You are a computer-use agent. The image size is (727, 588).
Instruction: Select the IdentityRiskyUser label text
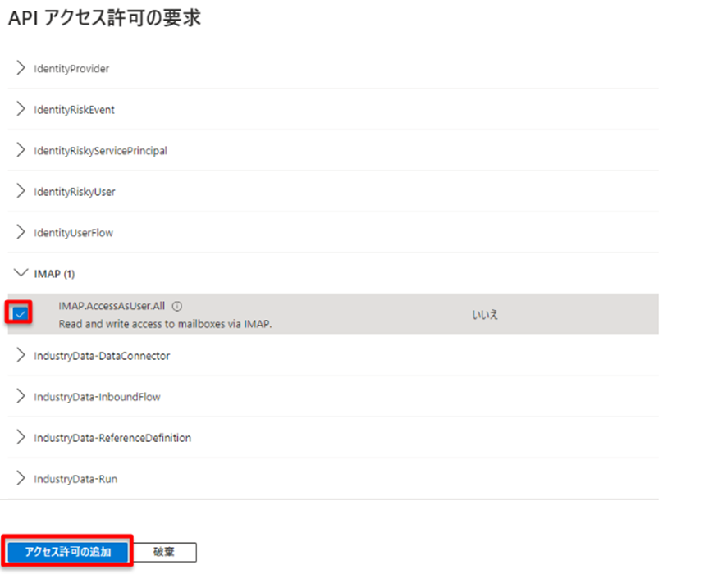click(x=75, y=192)
